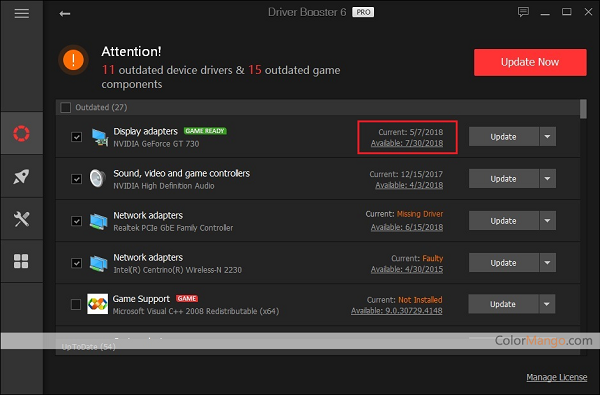Open Available: 6/15/2018 driver details link
This screenshot has width=600, height=395.
pyautogui.click(x=407, y=227)
